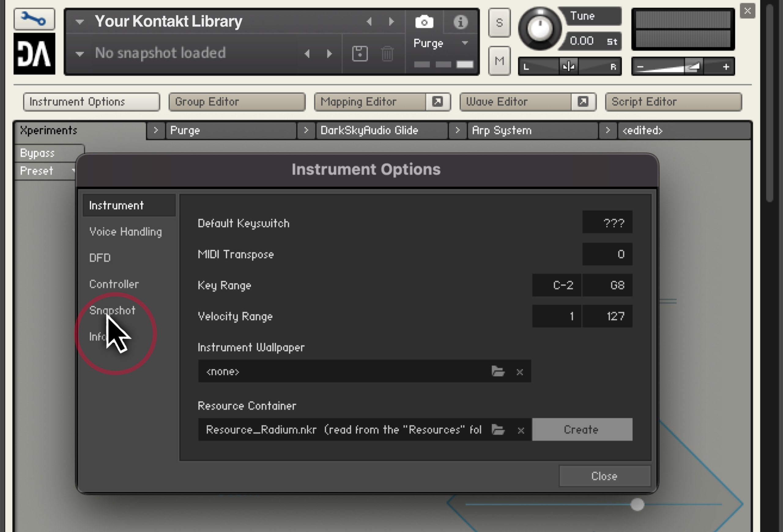Image resolution: width=783 pixels, height=532 pixels.
Task: Switch to the Xperiments script tab
Action: click(80, 130)
